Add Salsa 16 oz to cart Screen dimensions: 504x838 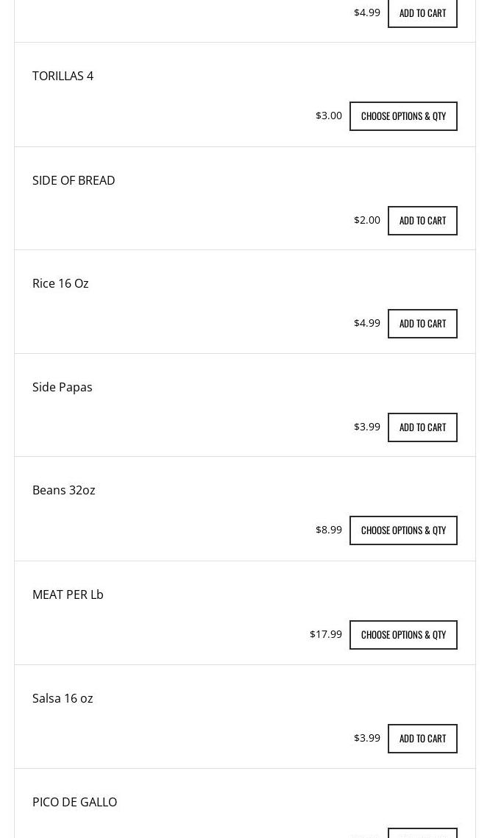[422, 738]
